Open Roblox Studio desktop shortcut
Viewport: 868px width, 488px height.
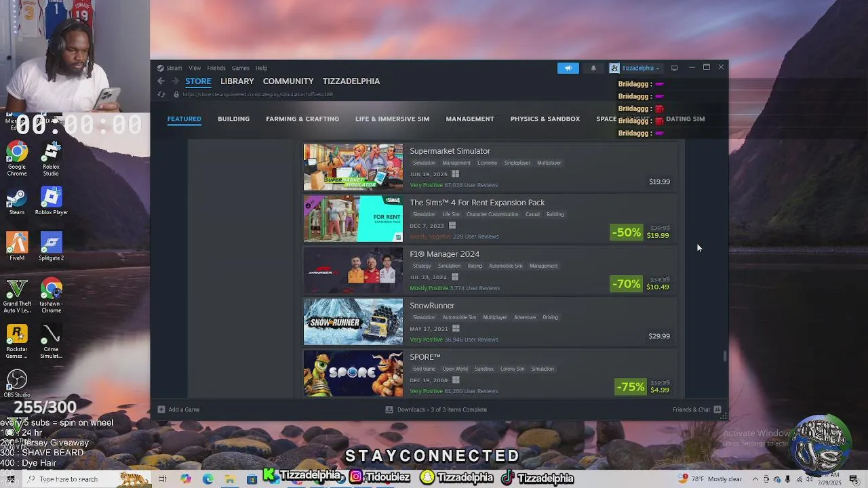coord(51,159)
